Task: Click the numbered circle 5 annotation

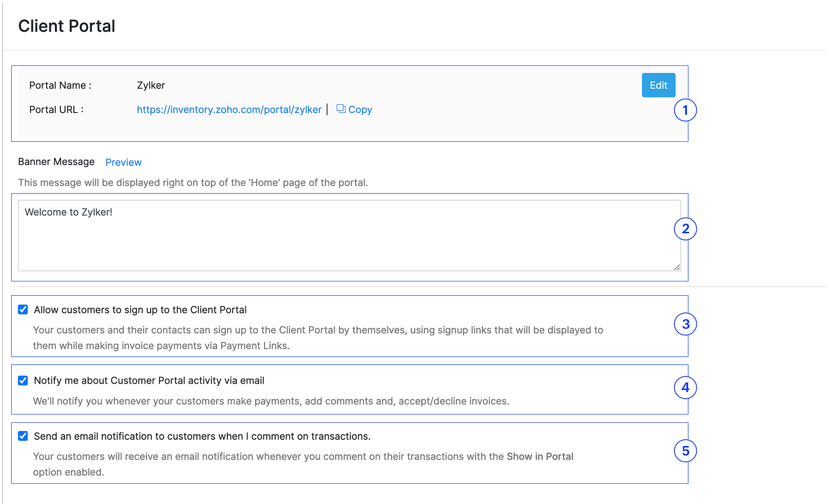Action: [x=685, y=451]
